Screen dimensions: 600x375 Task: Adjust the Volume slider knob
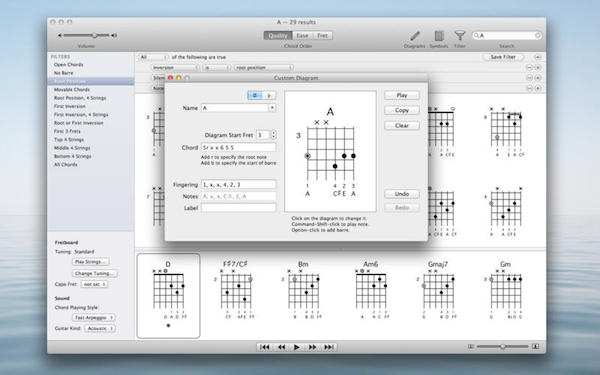point(94,35)
